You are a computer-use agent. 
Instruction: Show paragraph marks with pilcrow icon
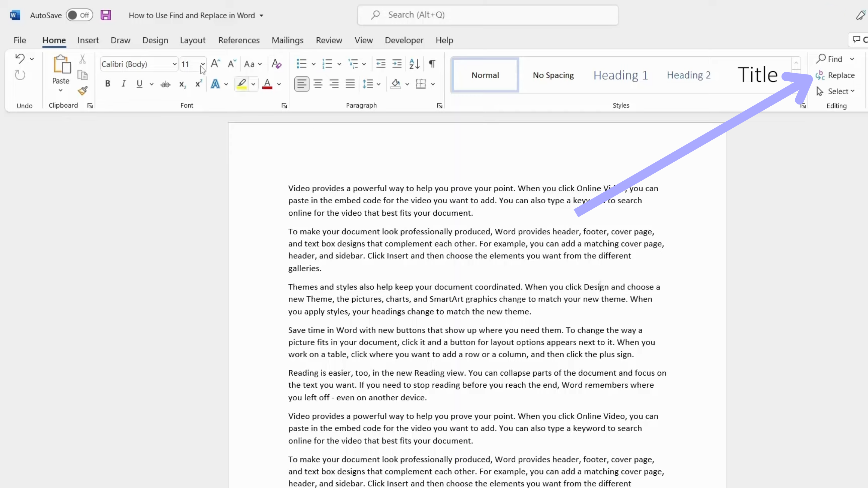coord(432,64)
